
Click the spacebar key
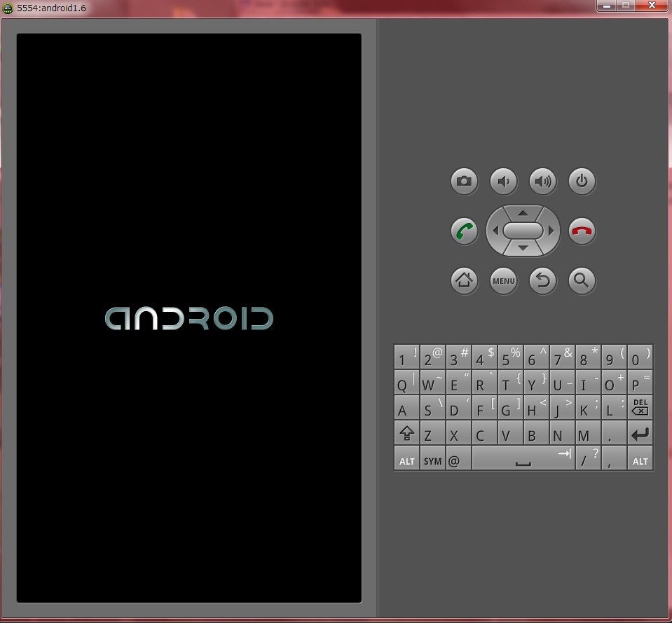pyautogui.click(x=523, y=458)
